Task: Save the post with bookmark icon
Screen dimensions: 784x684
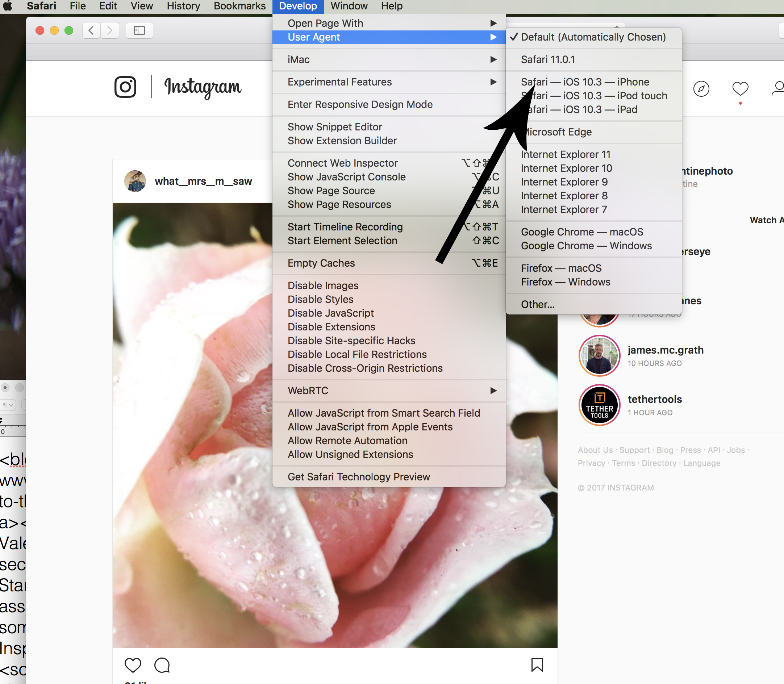Action: [537, 665]
